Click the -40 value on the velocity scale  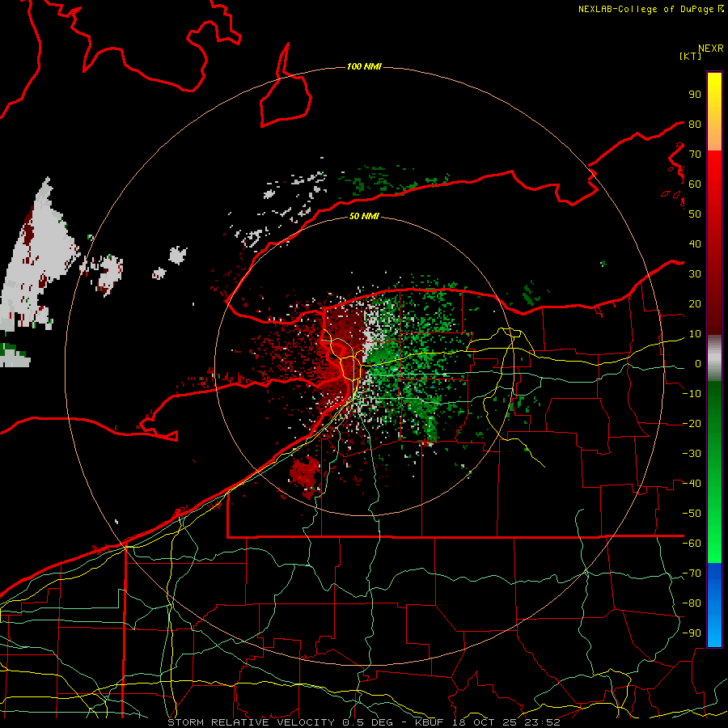692,484
